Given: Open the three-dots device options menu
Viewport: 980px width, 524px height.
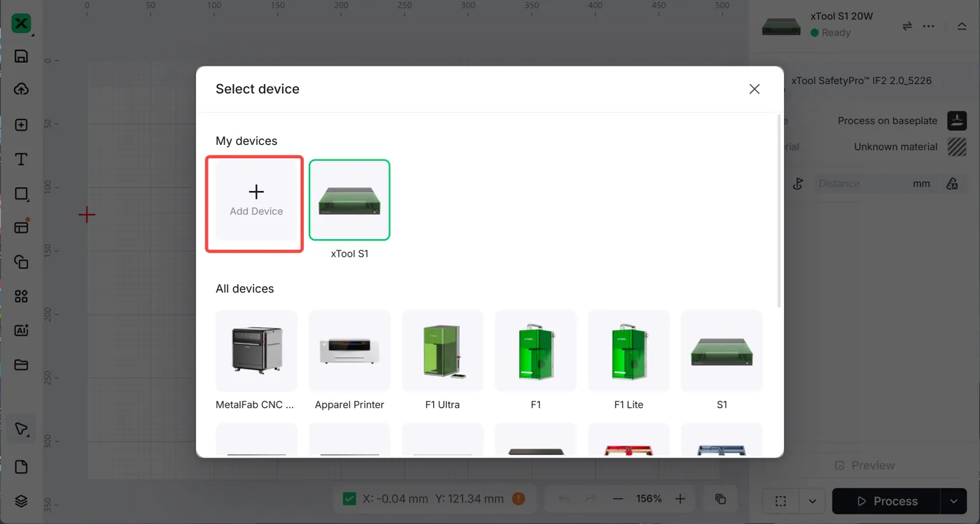Looking at the screenshot, I should point(928,27).
